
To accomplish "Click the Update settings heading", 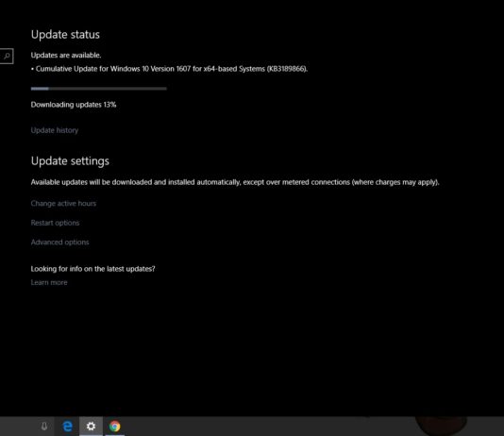I will [70, 161].
